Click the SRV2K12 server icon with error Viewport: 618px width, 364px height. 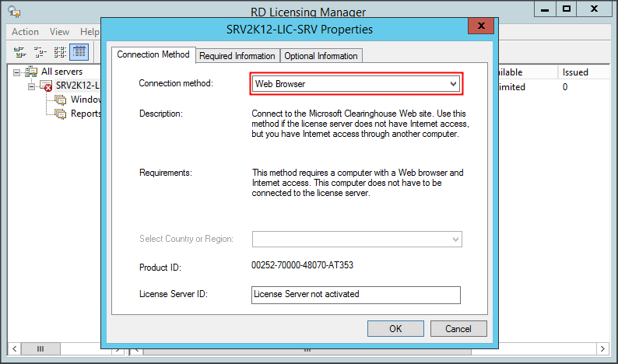point(46,86)
